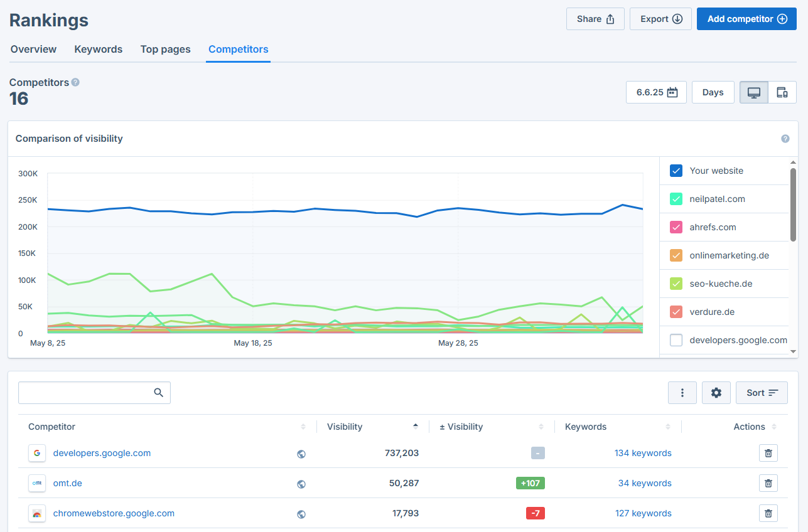Switch to the Keywords tab
The height and width of the screenshot is (532, 808).
coord(98,49)
